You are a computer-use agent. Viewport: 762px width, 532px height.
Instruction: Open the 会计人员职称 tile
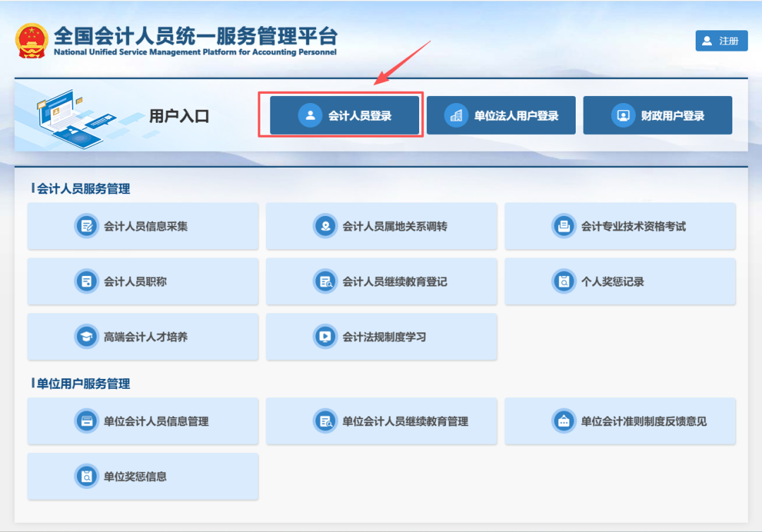[143, 282]
